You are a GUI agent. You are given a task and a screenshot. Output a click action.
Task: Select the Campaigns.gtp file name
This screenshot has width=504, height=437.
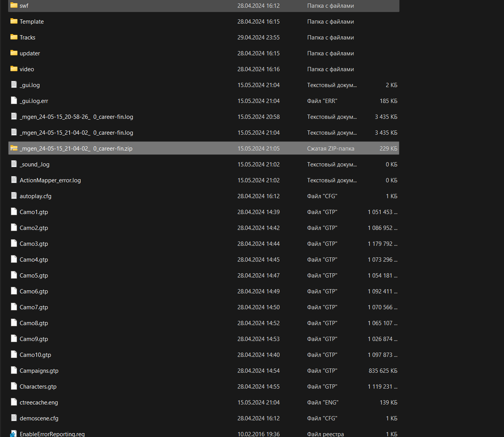pos(39,371)
